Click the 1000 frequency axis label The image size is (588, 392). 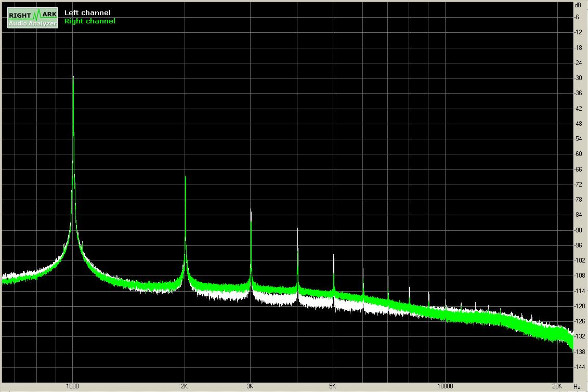tap(72, 386)
